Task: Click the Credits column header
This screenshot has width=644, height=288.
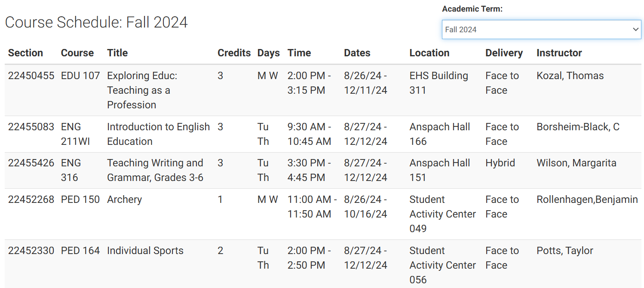Action: 234,53
